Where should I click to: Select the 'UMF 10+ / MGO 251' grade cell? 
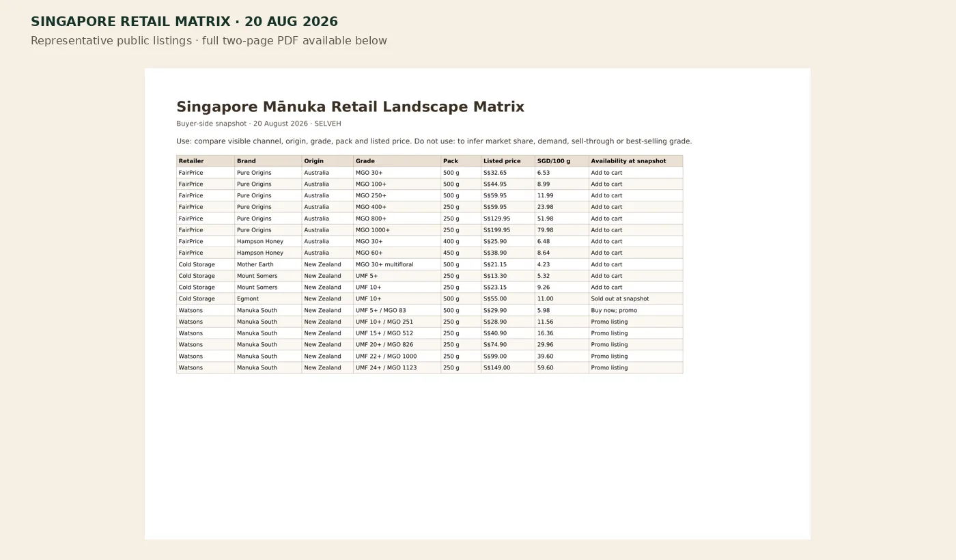click(x=397, y=322)
